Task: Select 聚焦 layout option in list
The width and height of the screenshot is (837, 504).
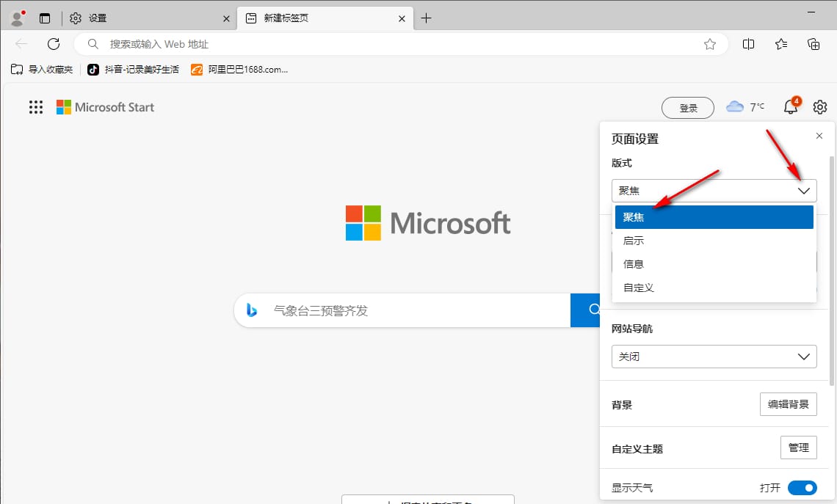Action: point(714,217)
